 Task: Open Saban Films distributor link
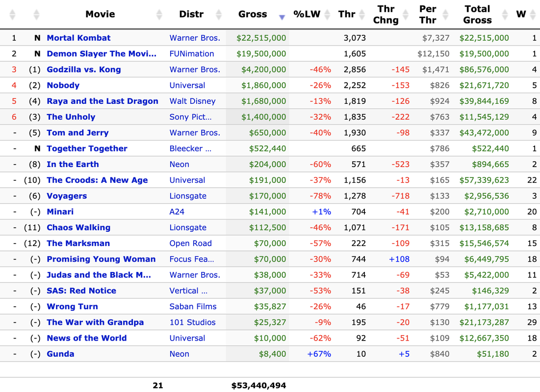[x=193, y=307]
